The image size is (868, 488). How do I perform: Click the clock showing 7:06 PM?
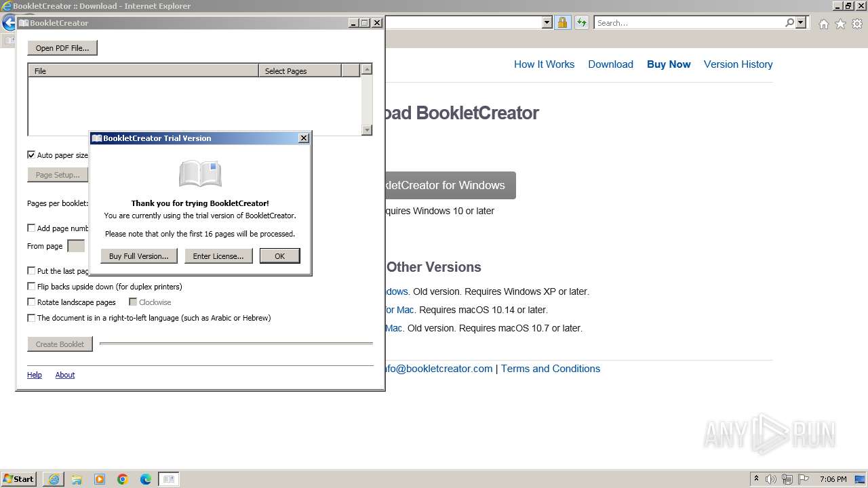coord(833,479)
